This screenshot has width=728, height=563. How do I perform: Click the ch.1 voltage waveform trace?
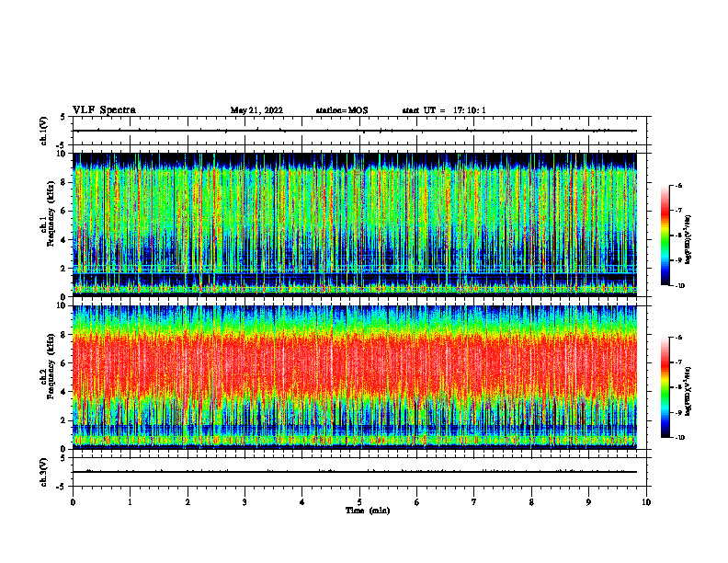coord(355,131)
